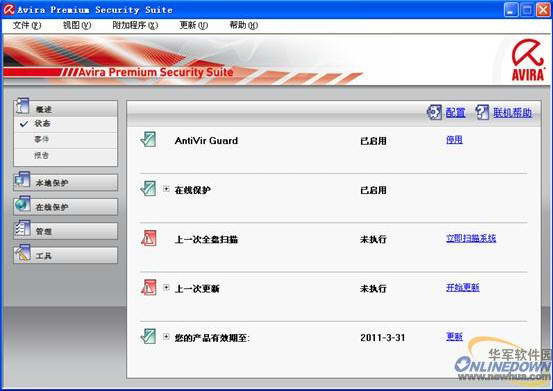Viewport: 553px width, 391px height.
Task: Open the 工具 hammer tools section
Action: [x=66, y=255]
